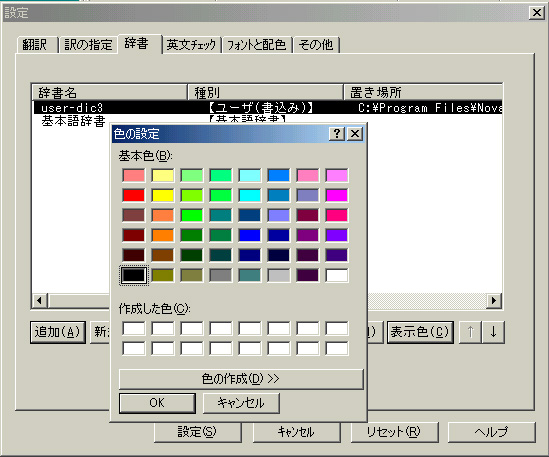Pick the brown swatch in fifth row
The height and width of the screenshot is (457, 549).
click(163, 255)
